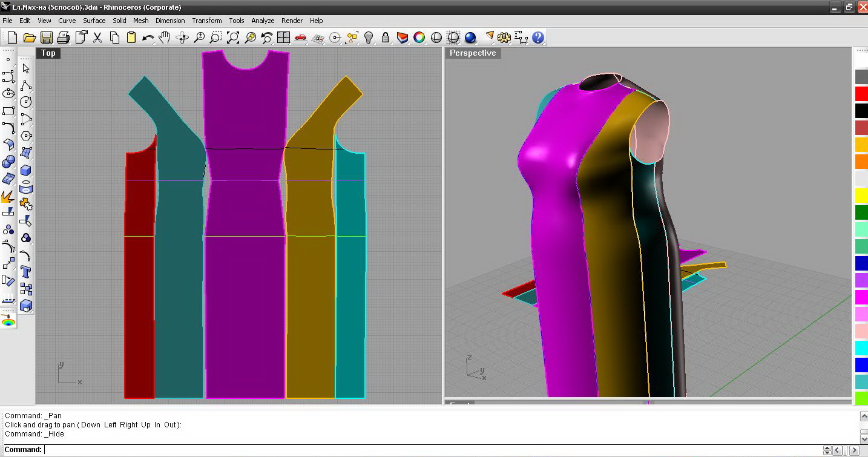Open the Top viewport title menu

pos(48,53)
